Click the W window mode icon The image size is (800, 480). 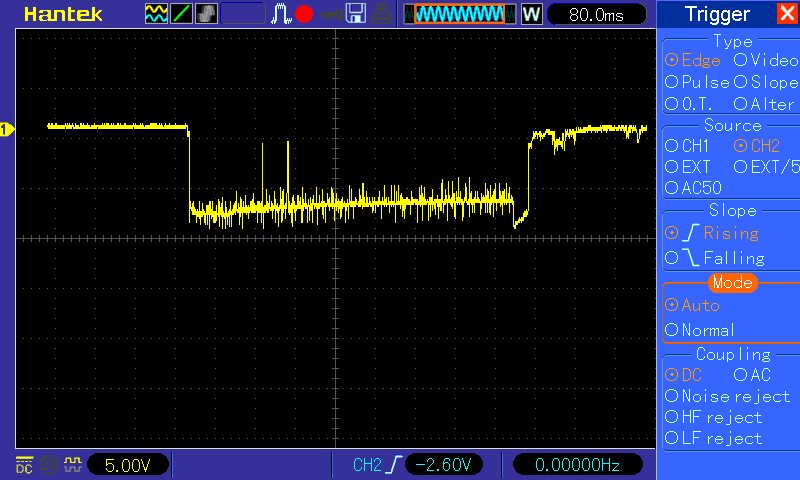point(531,14)
